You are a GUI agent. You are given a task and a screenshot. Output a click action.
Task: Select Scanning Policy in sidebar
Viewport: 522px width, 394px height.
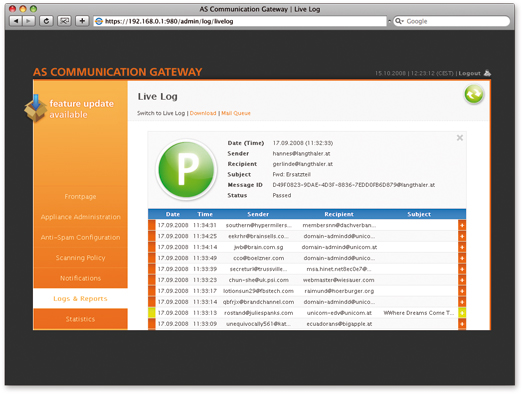pyautogui.click(x=80, y=258)
